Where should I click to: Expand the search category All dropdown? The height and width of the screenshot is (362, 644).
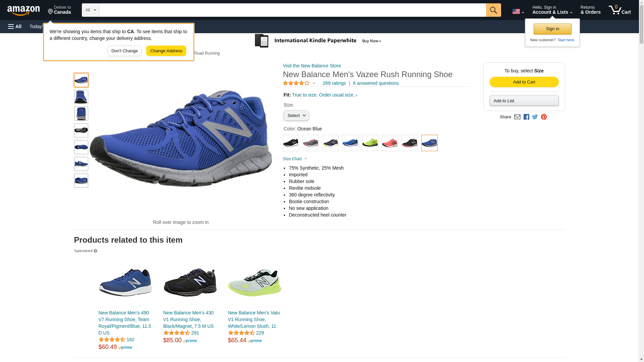(x=90, y=10)
